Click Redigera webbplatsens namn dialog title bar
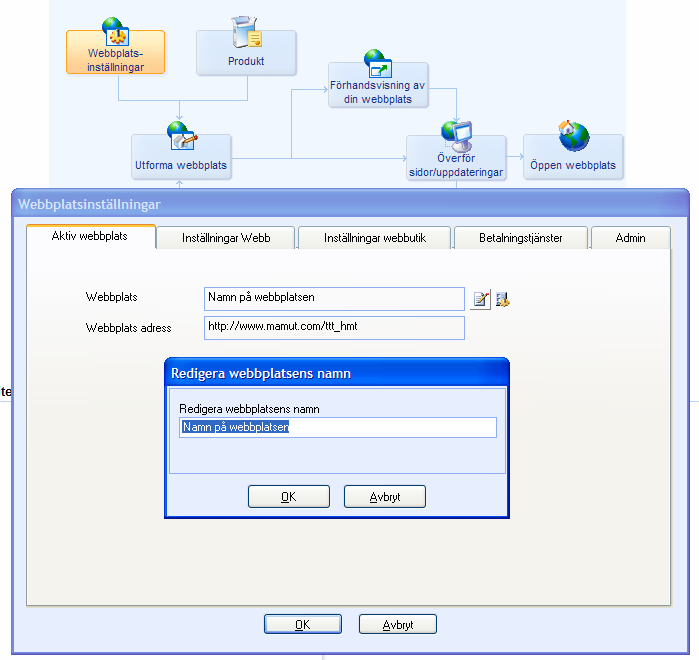The height and width of the screenshot is (660, 699). pos(337,373)
